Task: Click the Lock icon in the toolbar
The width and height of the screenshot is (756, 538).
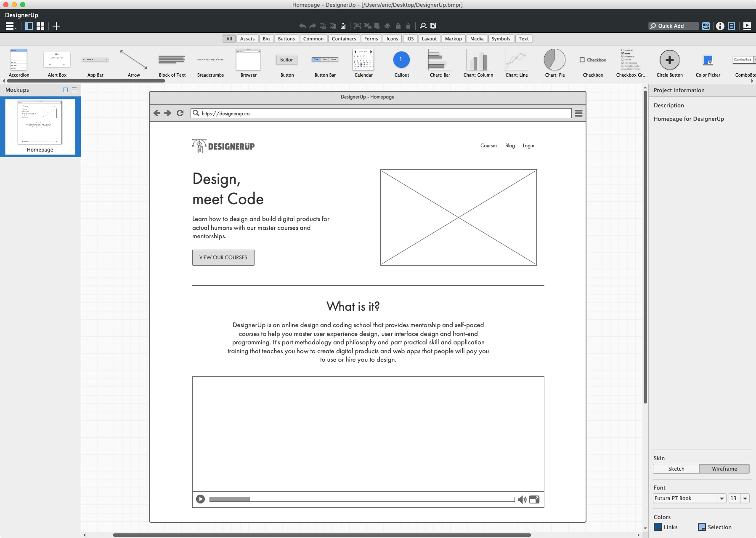Action: 398,26
